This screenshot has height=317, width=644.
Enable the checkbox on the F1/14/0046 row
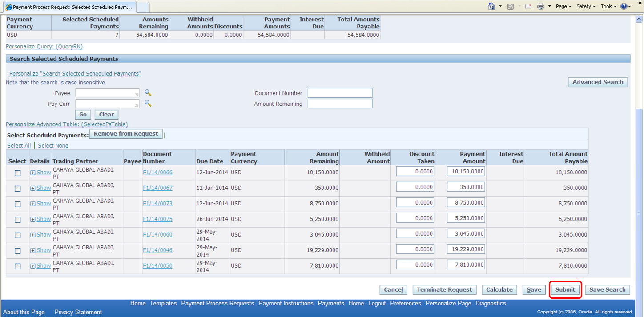(x=17, y=250)
